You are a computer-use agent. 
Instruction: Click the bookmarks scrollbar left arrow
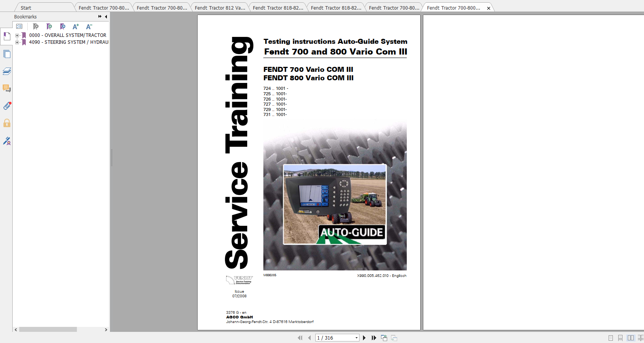pyautogui.click(x=16, y=330)
